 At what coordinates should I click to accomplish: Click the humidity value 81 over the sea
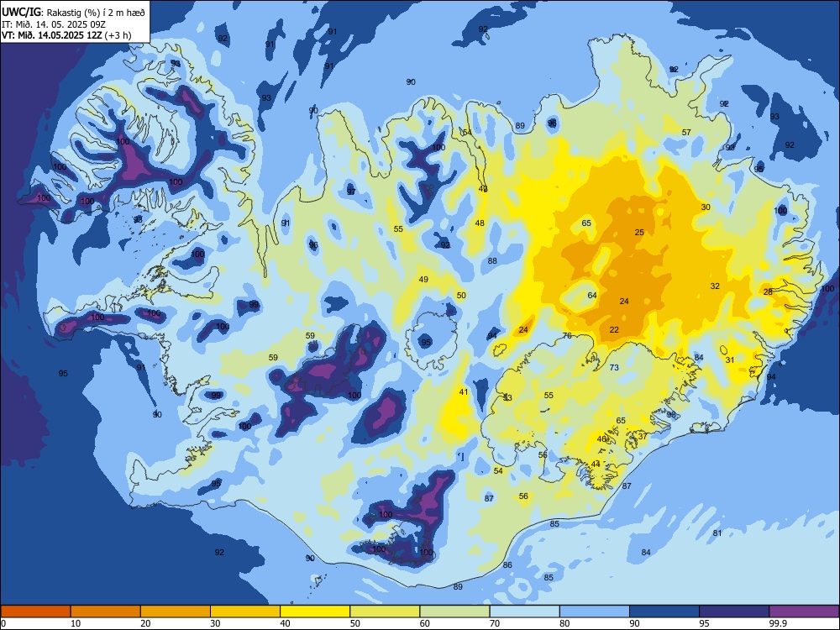tap(717, 533)
